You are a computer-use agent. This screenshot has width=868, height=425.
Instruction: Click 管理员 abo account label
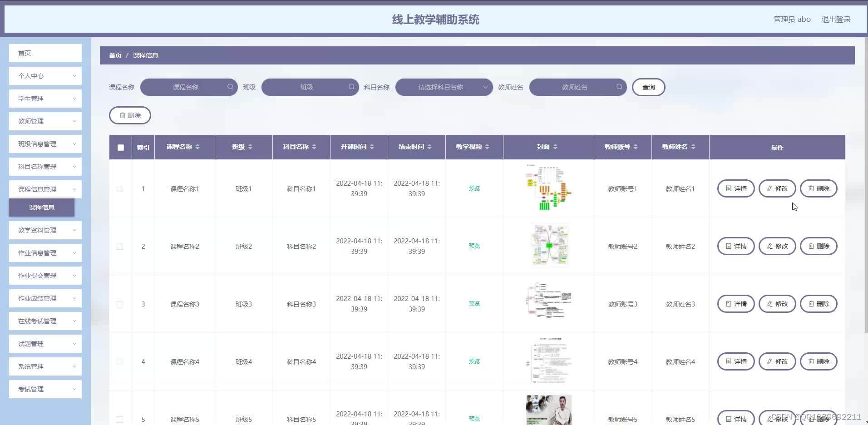click(792, 19)
